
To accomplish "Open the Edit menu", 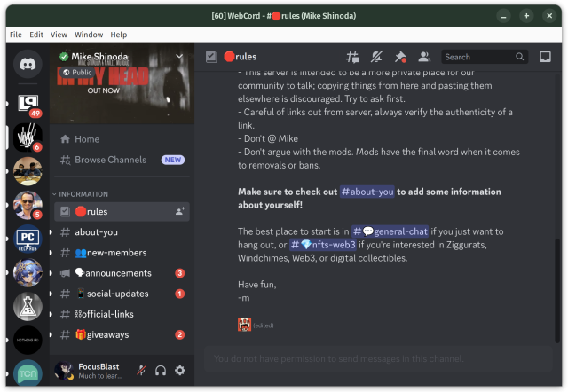I will pos(36,35).
